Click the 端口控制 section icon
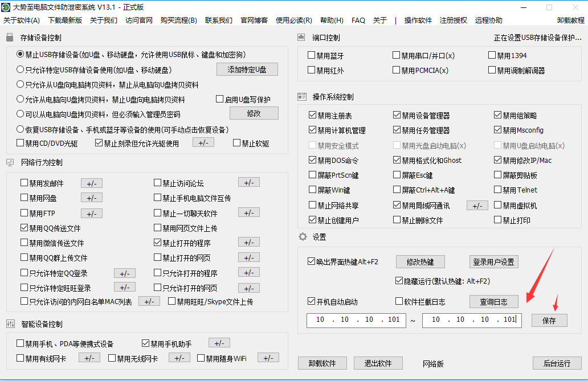588x381 pixels. click(x=301, y=37)
